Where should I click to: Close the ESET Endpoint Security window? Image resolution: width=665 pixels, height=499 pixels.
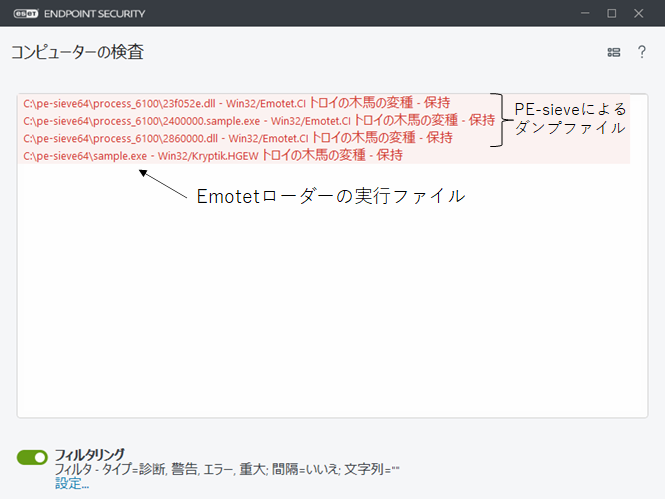[642, 13]
